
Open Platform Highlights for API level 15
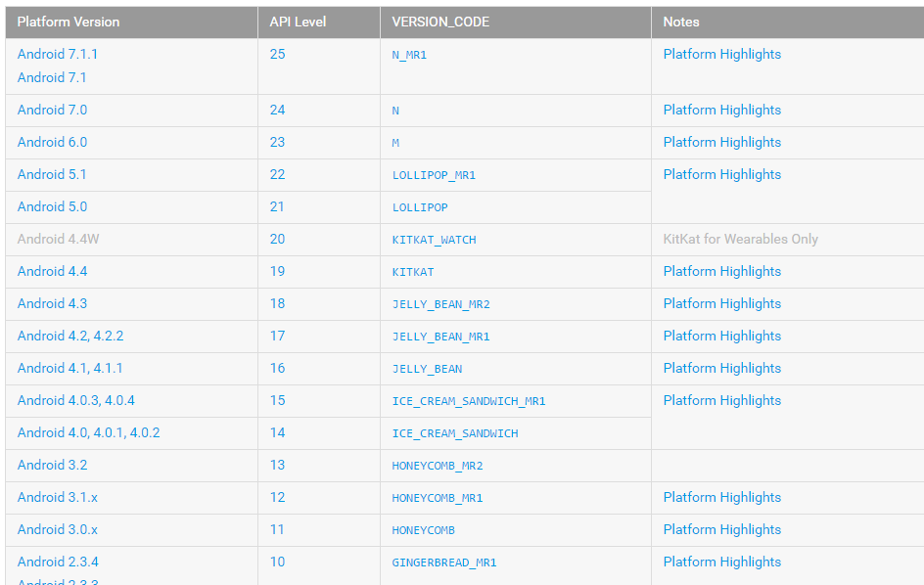point(722,401)
